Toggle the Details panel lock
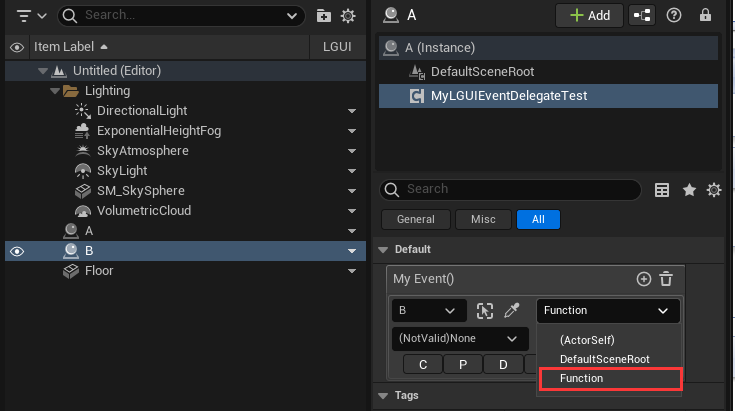The width and height of the screenshot is (735, 411). click(706, 16)
